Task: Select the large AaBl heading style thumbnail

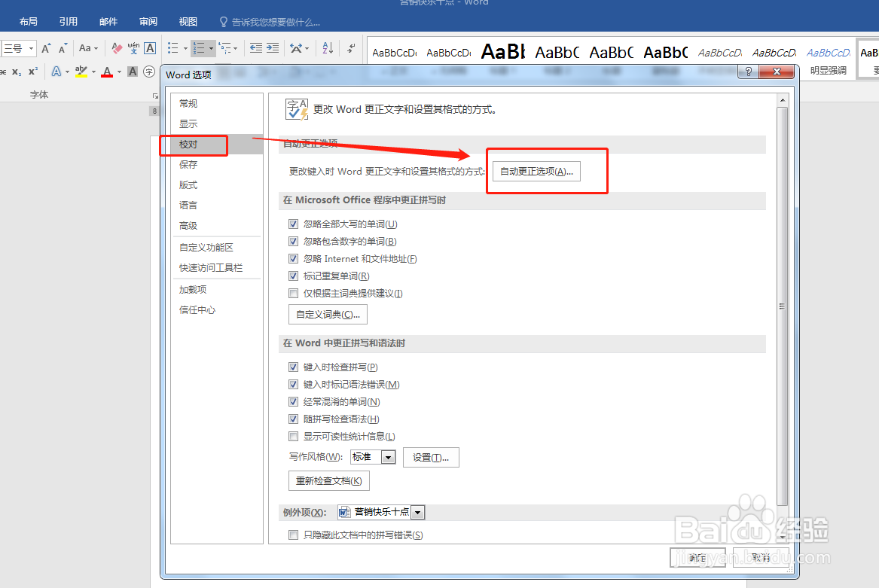Action: pyautogui.click(x=503, y=52)
